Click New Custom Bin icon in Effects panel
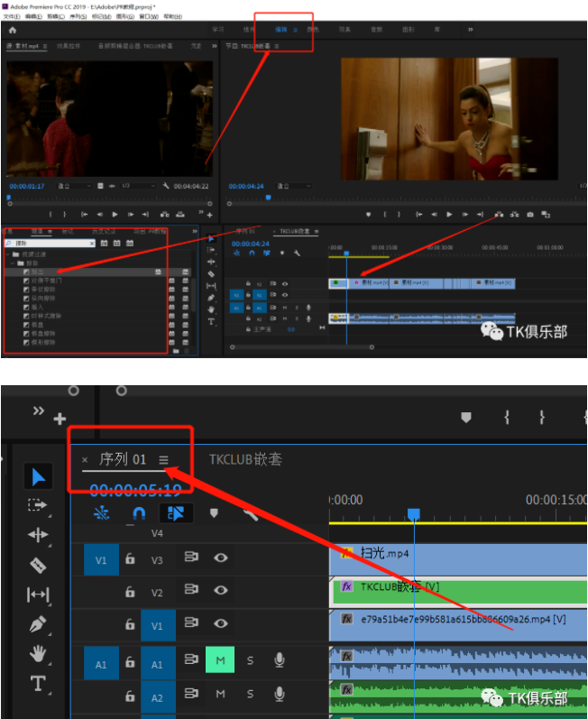The image size is (588, 719). coord(176,351)
